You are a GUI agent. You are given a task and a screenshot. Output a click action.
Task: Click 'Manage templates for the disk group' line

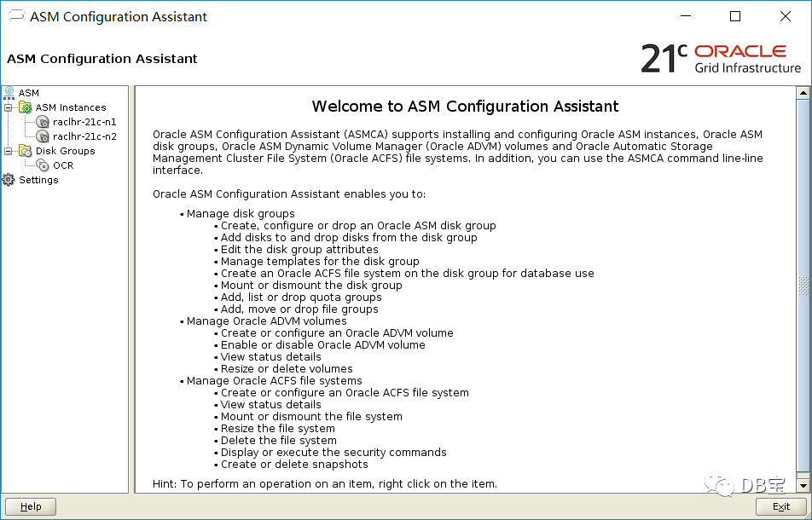coord(320,262)
